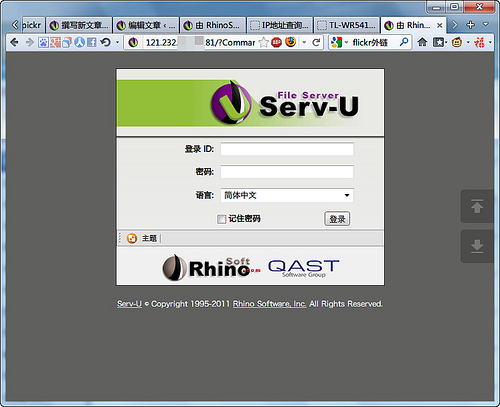500x407 pixels.
Task: Close the active 由 Rhin... tab
Action: tap(440, 25)
